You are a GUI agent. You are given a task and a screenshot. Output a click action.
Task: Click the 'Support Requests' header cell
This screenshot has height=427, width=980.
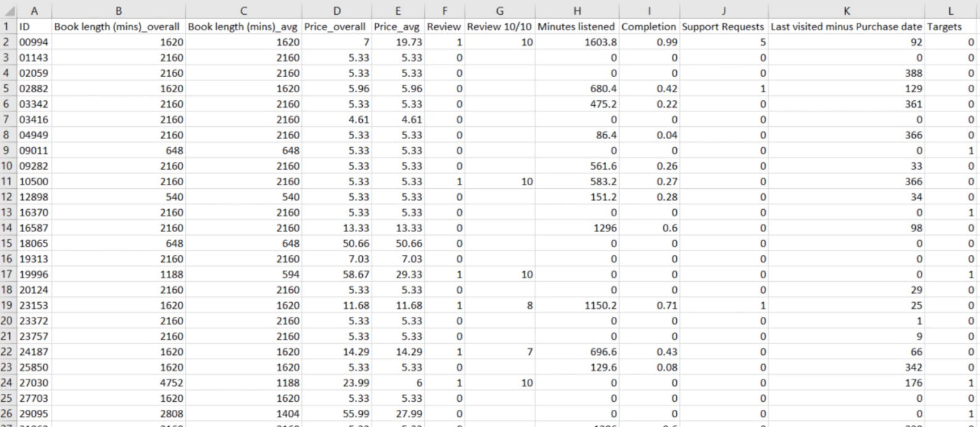[x=723, y=26]
